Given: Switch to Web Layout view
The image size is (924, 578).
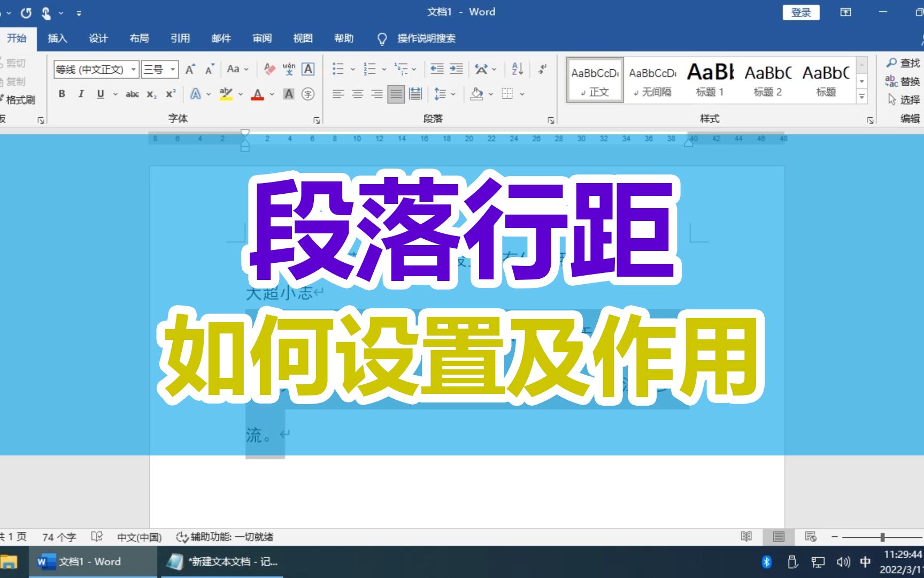Looking at the screenshot, I should tap(811, 536).
